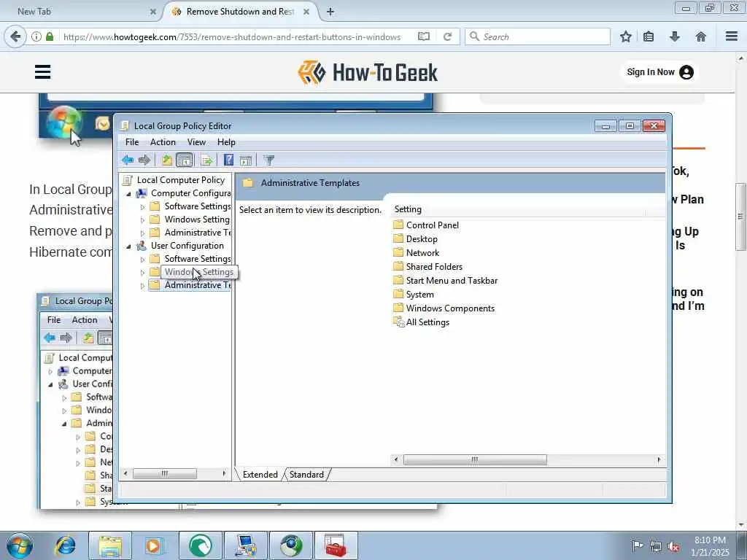Click the Sign In Now button
This screenshot has width=747, height=560.
(659, 72)
